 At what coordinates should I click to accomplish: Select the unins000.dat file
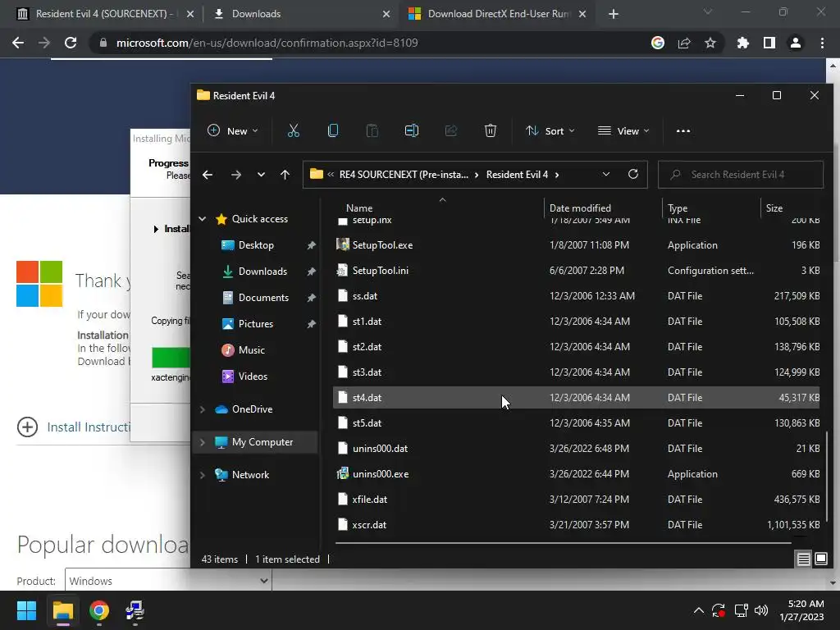point(577,449)
